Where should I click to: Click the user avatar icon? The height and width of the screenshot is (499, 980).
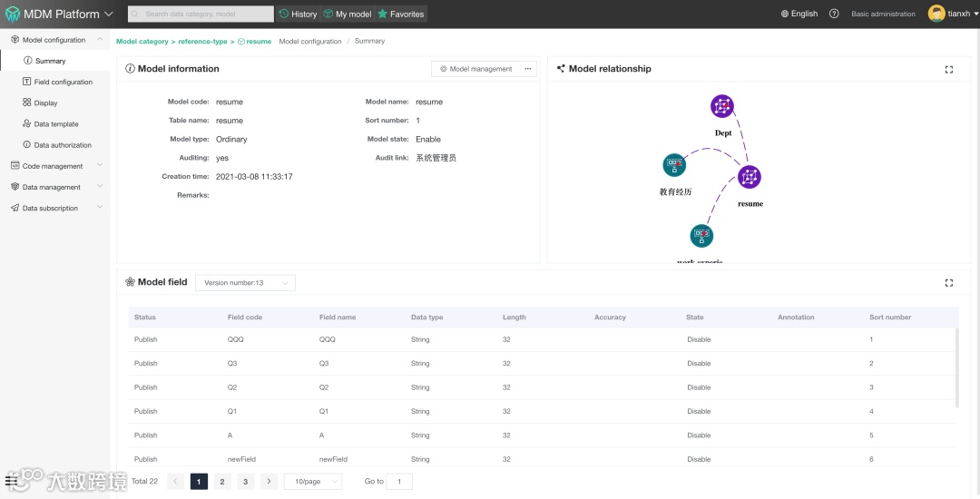click(x=936, y=14)
